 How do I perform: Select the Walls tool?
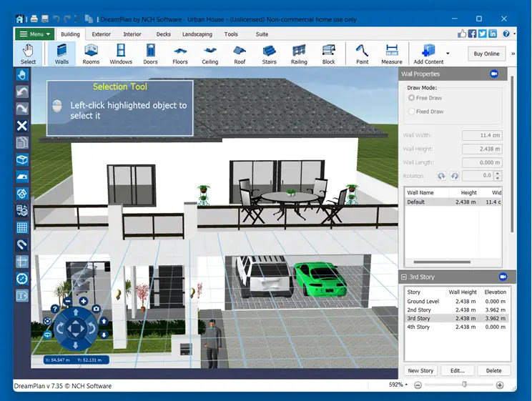tap(61, 54)
